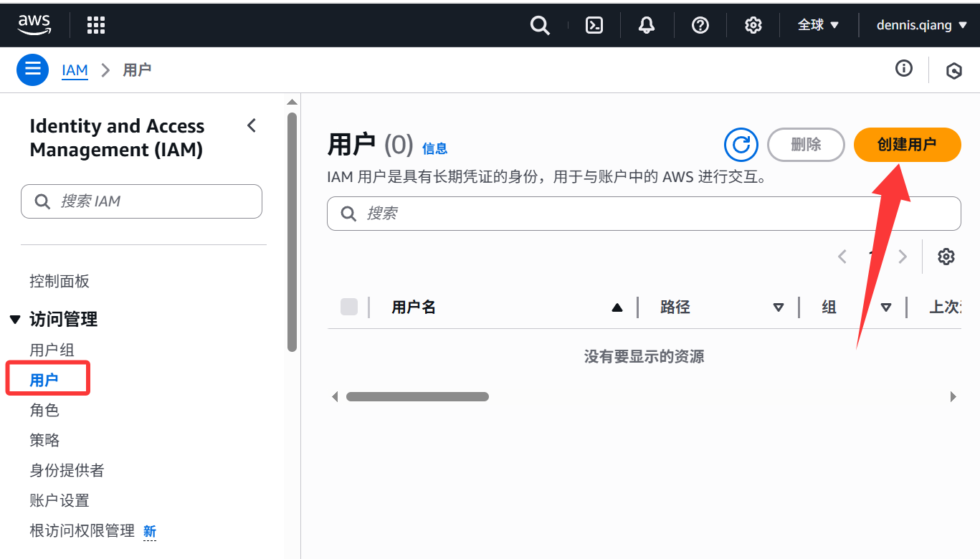The height and width of the screenshot is (559, 980).
Task: Open table preferences gear icon
Action: coord(946,257)
